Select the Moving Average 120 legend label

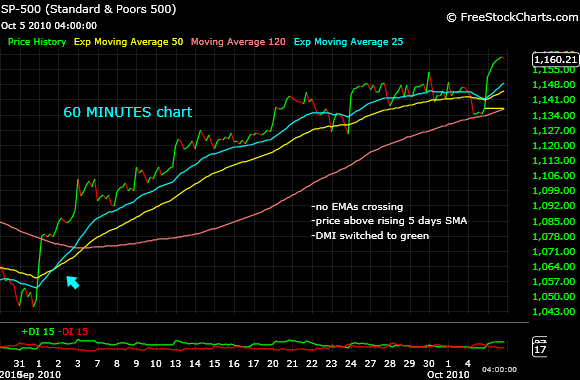click(238, 42)
